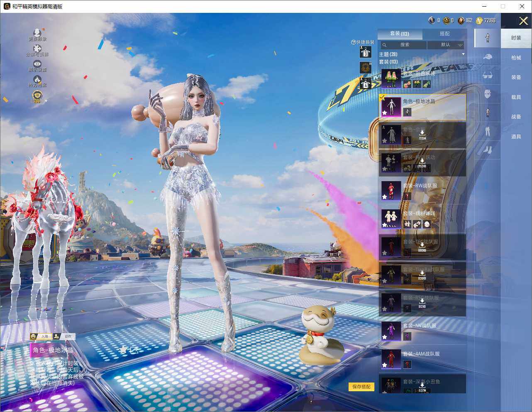Select quick-change outfit slot 4

point(365,83)
